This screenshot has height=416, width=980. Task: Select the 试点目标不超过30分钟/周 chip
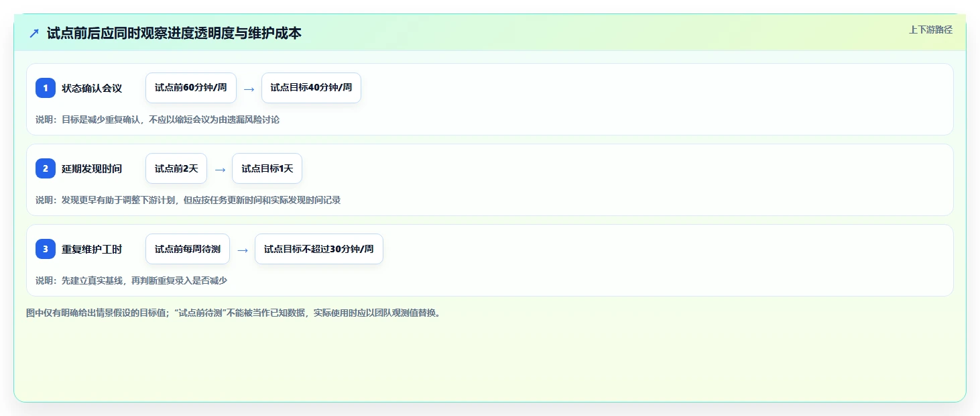(319, 249)
